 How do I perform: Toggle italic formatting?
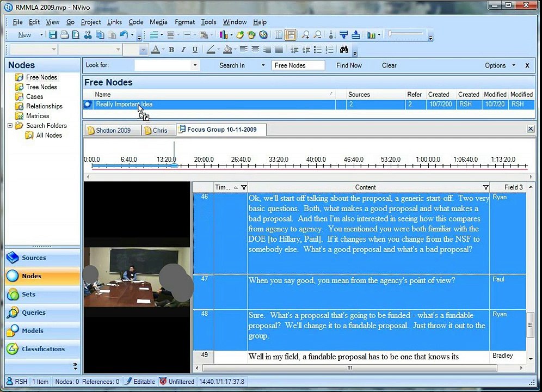[183, 50]
